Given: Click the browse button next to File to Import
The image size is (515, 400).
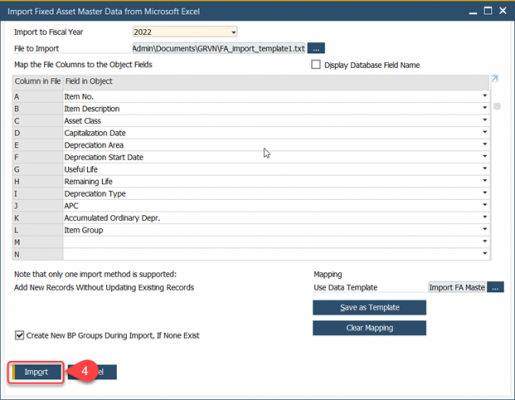Looking at the screenshot, I should [x=316, y=48].
